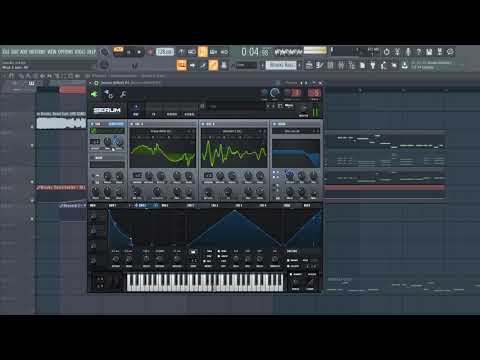Click the question mark help icon

pos(419,52)
